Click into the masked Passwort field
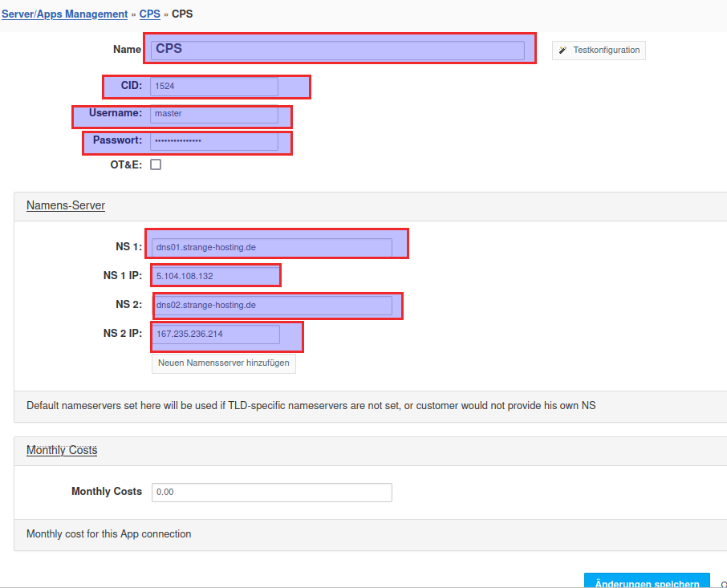Viewport: 727px width, 588px height. (x=213, y=141)
